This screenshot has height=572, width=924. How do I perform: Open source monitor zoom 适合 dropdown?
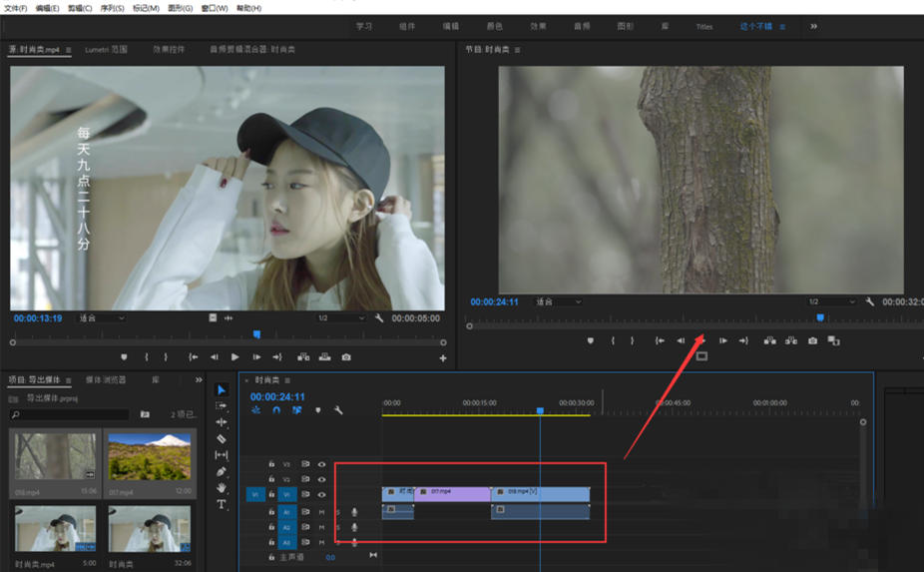tap(102, 318)
